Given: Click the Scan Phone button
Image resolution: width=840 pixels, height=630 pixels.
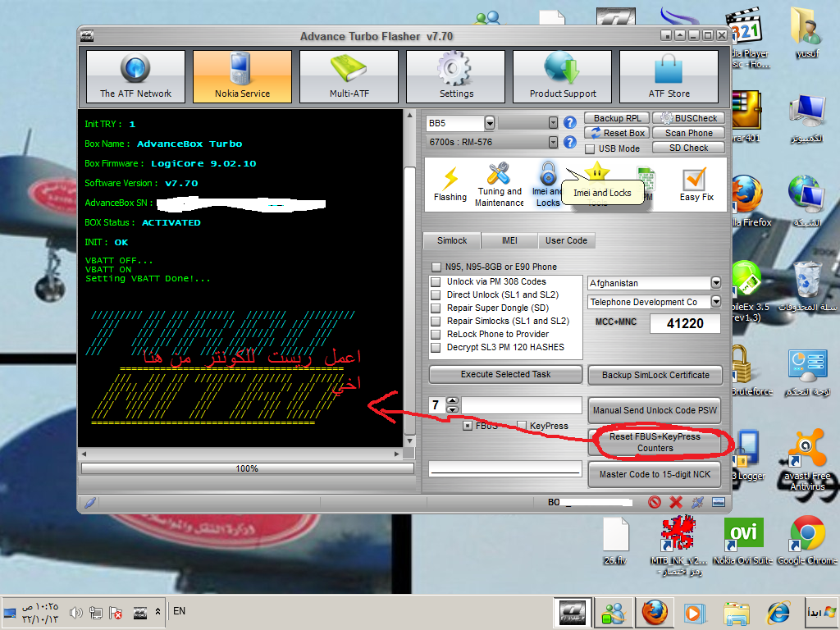Looking at the screenshot, I should [x=689, y=133].
